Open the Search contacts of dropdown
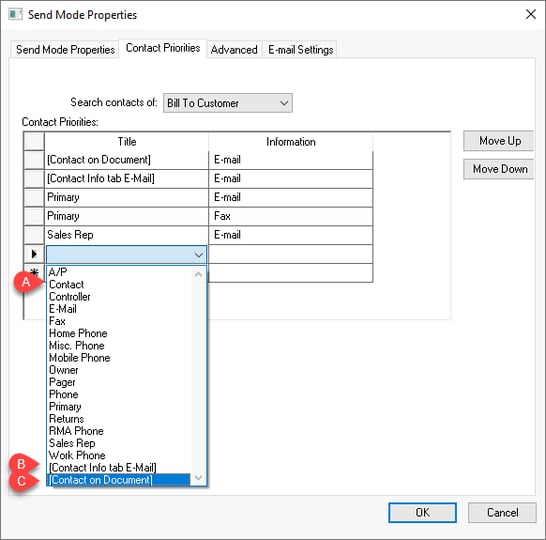This screenshot has width=546, height=540. tap(228, 103)
